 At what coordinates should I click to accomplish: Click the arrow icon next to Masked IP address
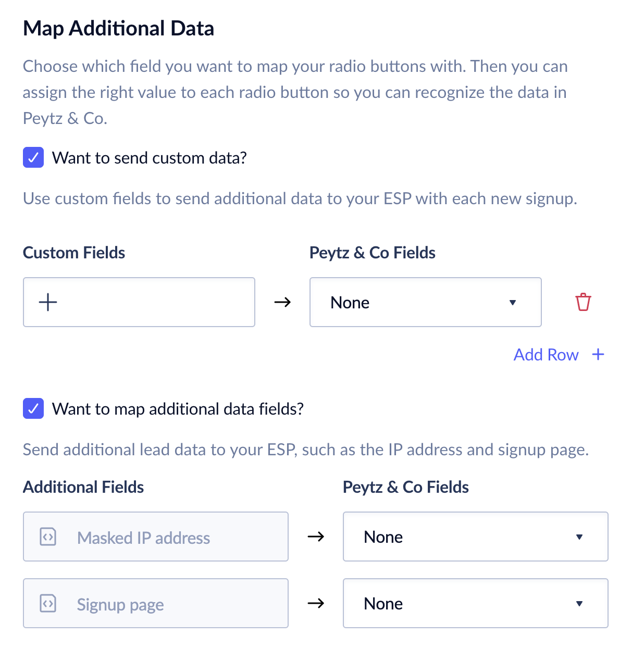[316, 537]
